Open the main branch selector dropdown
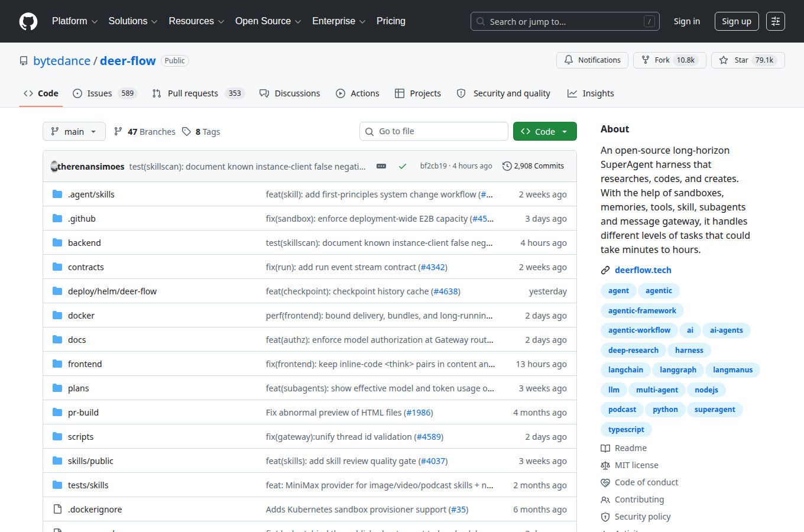 tap(74, 131)
